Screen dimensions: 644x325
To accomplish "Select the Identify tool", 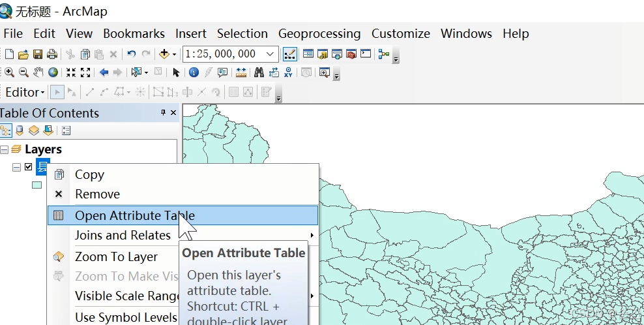I will coord(194,72).
